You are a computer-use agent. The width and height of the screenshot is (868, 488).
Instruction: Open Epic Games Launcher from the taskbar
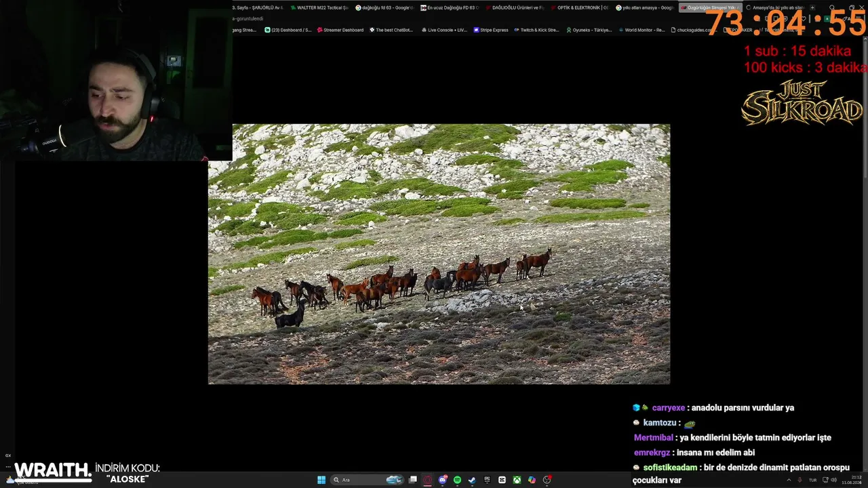(487, 480)
